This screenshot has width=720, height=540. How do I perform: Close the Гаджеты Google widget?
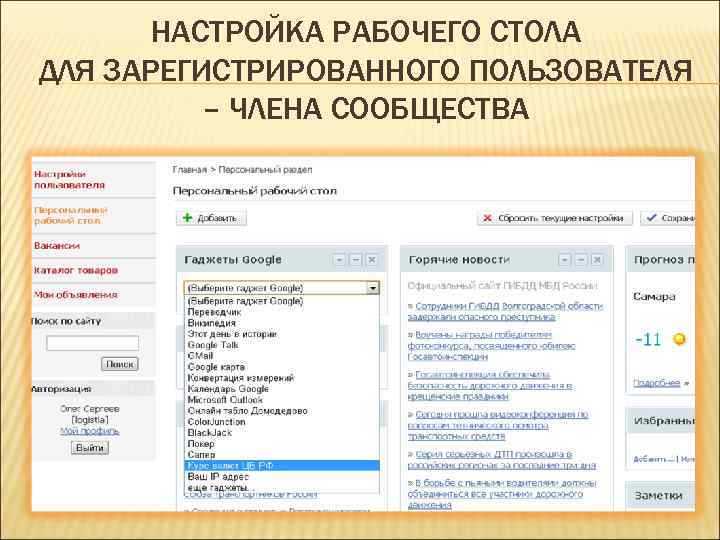(x=372, y=260)
